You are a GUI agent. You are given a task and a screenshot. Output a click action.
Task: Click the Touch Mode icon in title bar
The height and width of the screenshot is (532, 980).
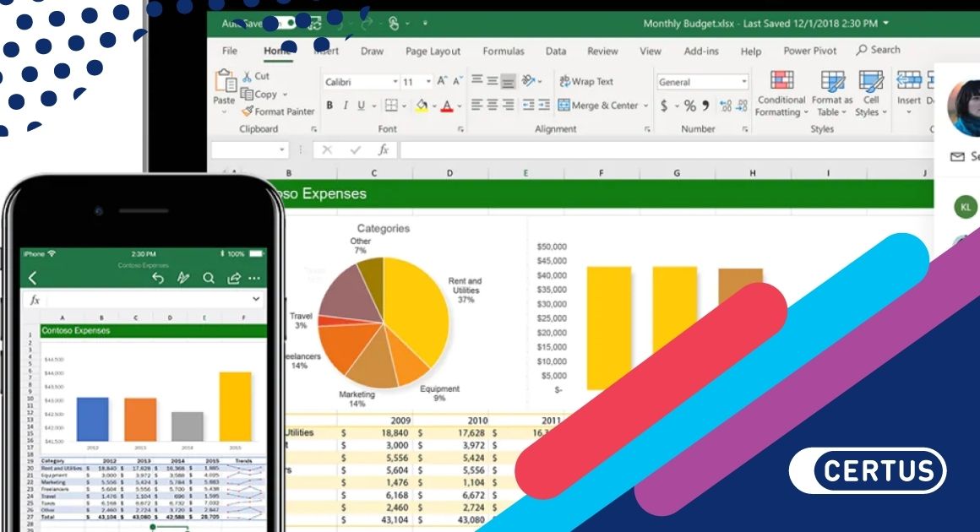[x=394, y=24]
